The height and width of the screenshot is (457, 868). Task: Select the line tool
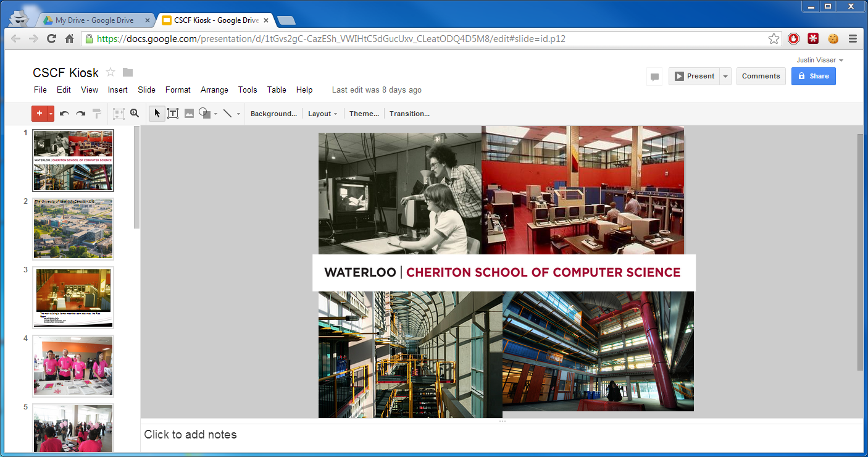tap(228, 114)
